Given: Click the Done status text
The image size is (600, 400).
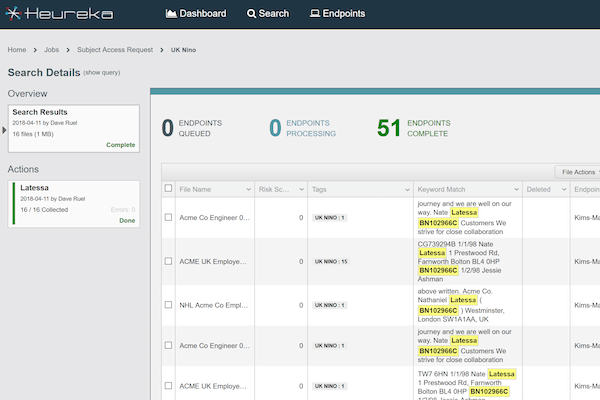Looking at the screenshot, I should point(127,220).
